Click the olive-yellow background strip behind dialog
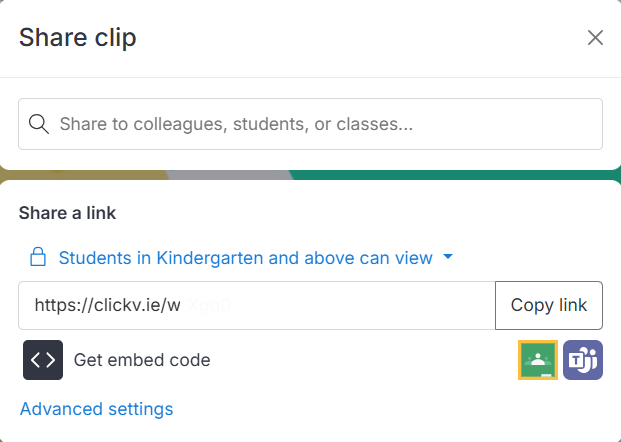The width and height of the screenshot is (621, 442). (x=83, y=175)
